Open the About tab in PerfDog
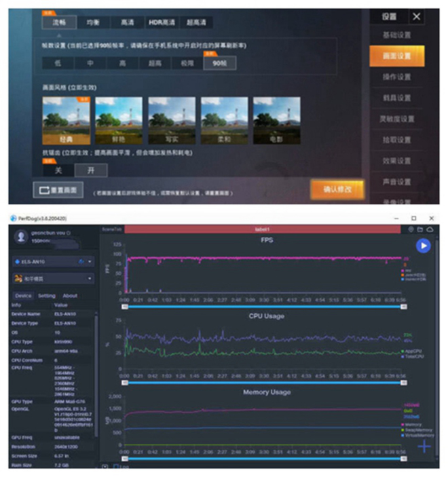 [70, 296]
